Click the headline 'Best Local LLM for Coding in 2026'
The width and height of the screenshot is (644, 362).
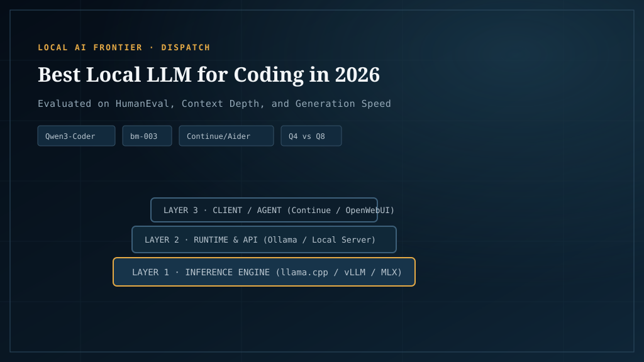tap(209, 75)
